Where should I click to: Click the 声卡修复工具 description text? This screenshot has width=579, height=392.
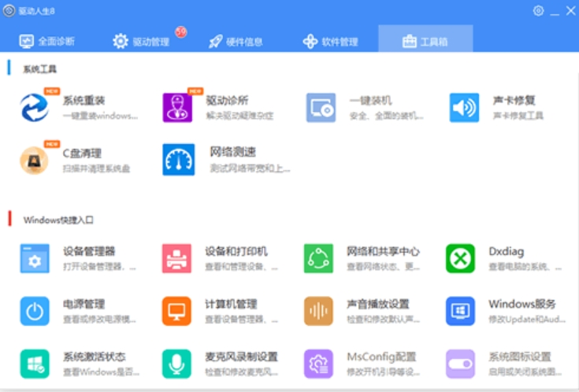[x=518, y=116]
